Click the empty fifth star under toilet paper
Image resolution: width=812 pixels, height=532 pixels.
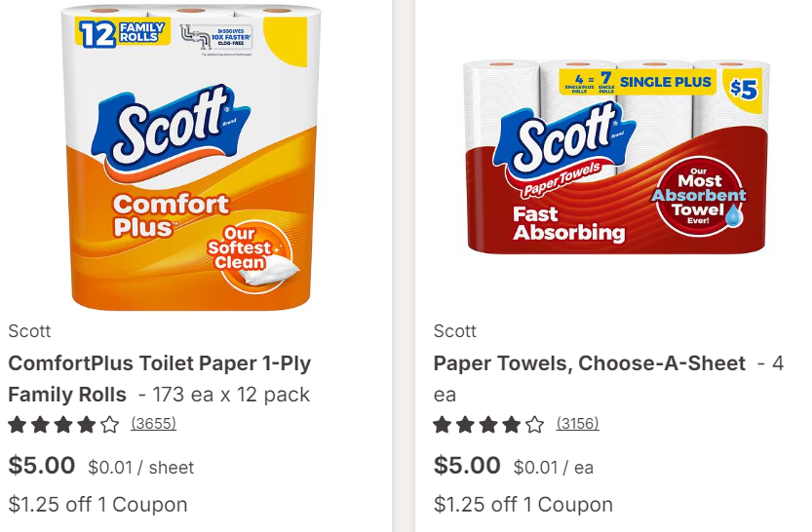[109, 425]
